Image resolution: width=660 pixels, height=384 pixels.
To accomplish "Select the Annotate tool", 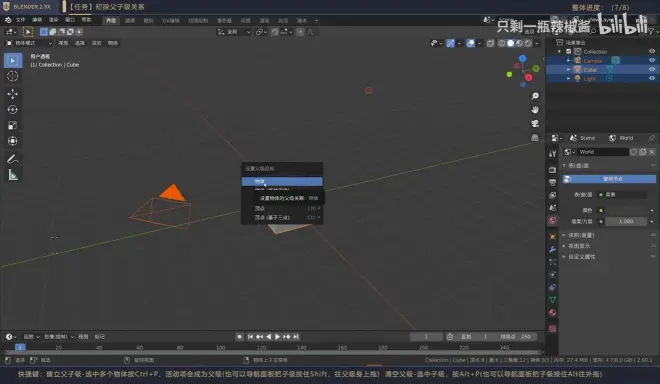I will point(13,159).
